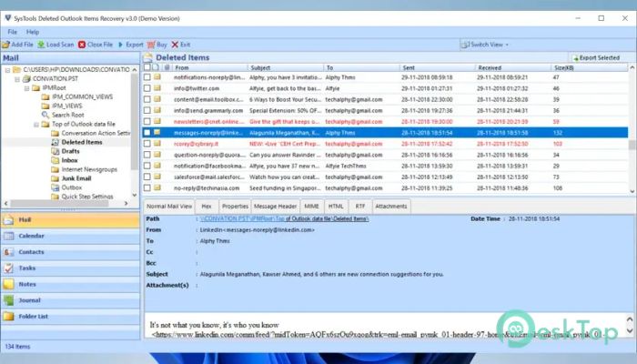The image size is (637, 364).
Task: Click the Add File toolbar icon
Action: [5, 45]
